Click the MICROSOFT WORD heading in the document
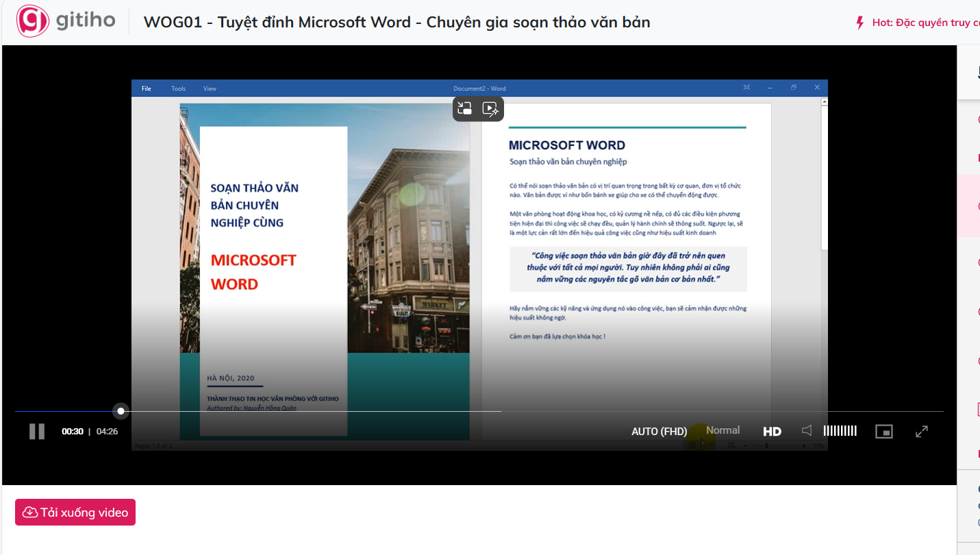Screen dimensions: 980x555 tap(567, 145)
